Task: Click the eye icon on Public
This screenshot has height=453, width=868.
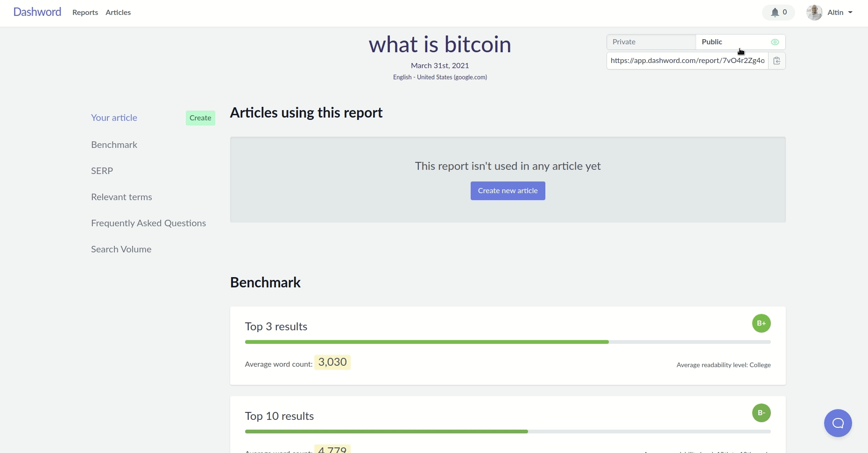Action: tap(775, 42)
